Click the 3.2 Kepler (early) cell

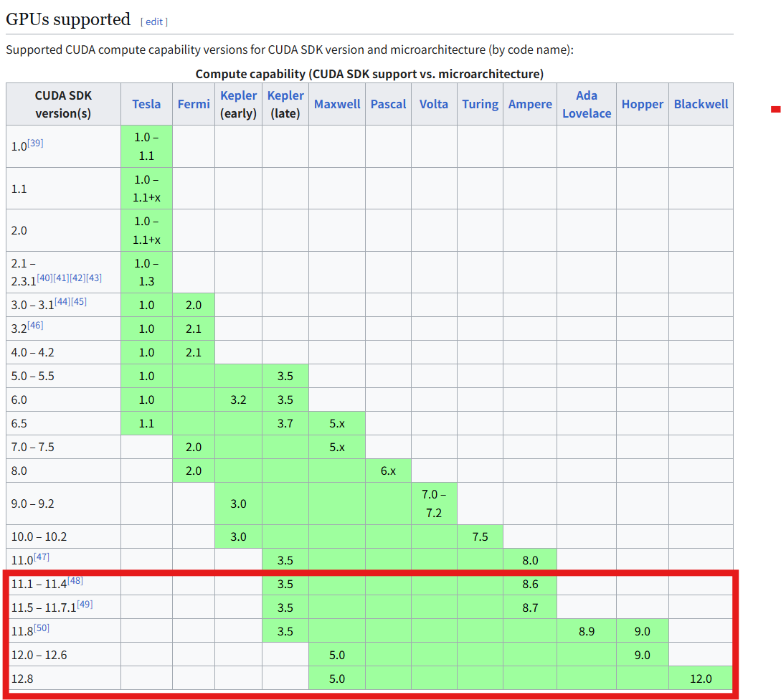pos(239,399)
